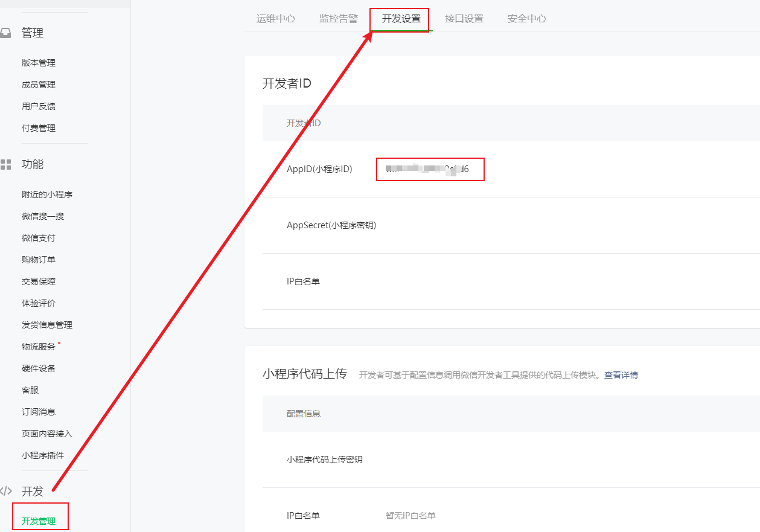Click the 开发者ID table header
The image size is (760, 532).
point(304,123)
